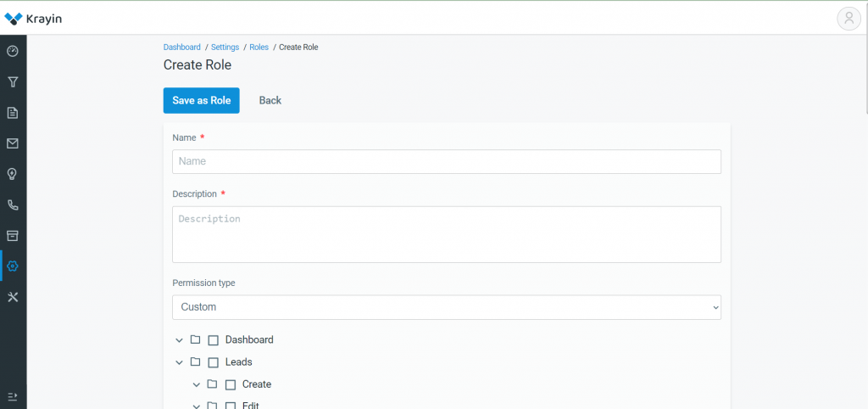The image size is (868, 409).
Task: Go to Dashboard breadcrumb link
Action: tap(182, 48)
